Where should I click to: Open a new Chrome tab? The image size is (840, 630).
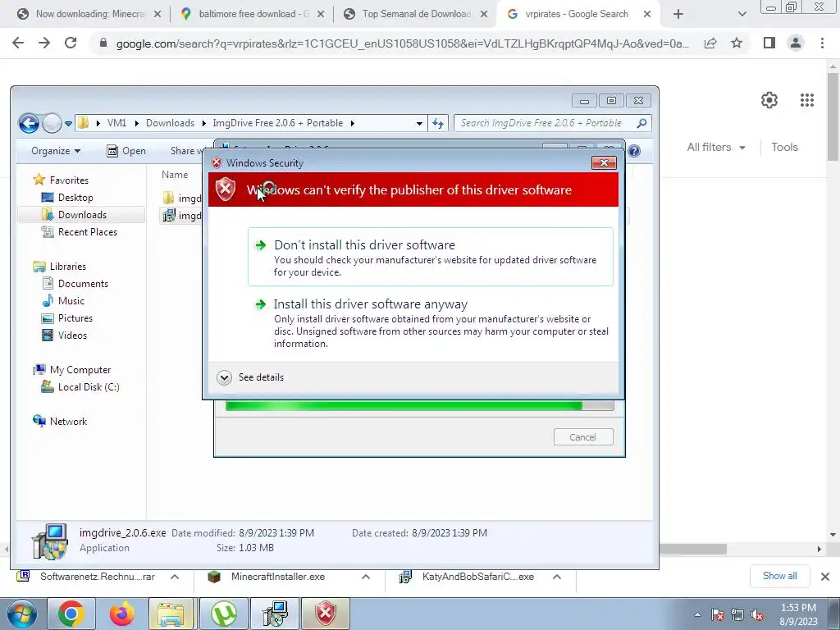tap(678, 15)
